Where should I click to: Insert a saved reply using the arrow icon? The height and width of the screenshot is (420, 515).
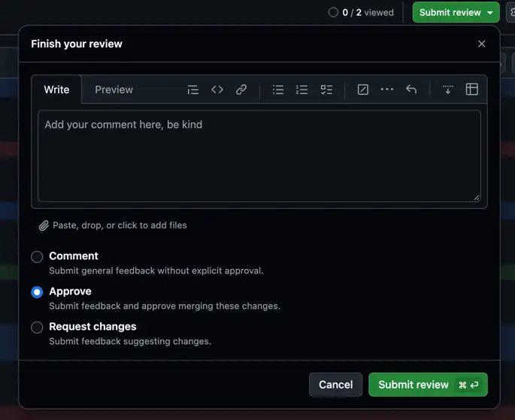coord(411,89)
